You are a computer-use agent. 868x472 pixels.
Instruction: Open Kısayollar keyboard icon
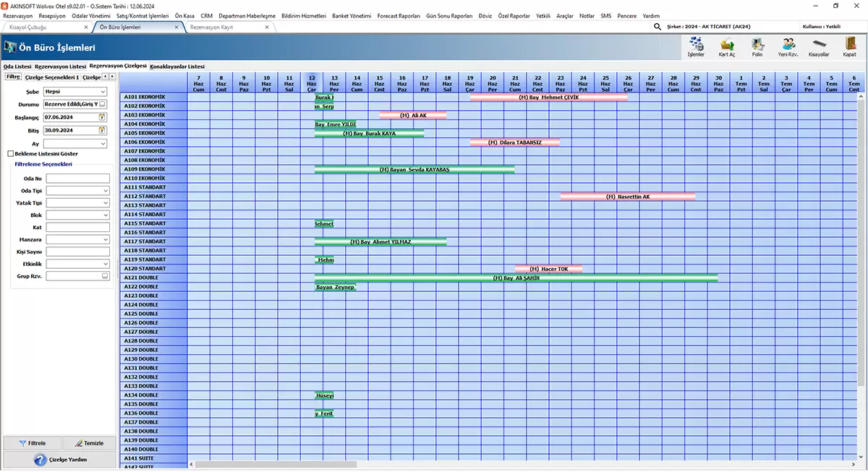click(x=819, y=46)
